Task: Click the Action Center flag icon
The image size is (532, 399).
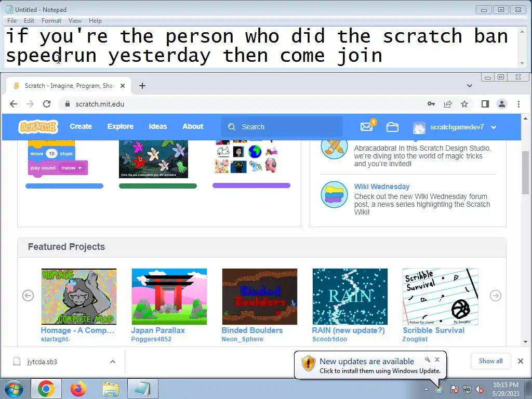Action: 454,390
